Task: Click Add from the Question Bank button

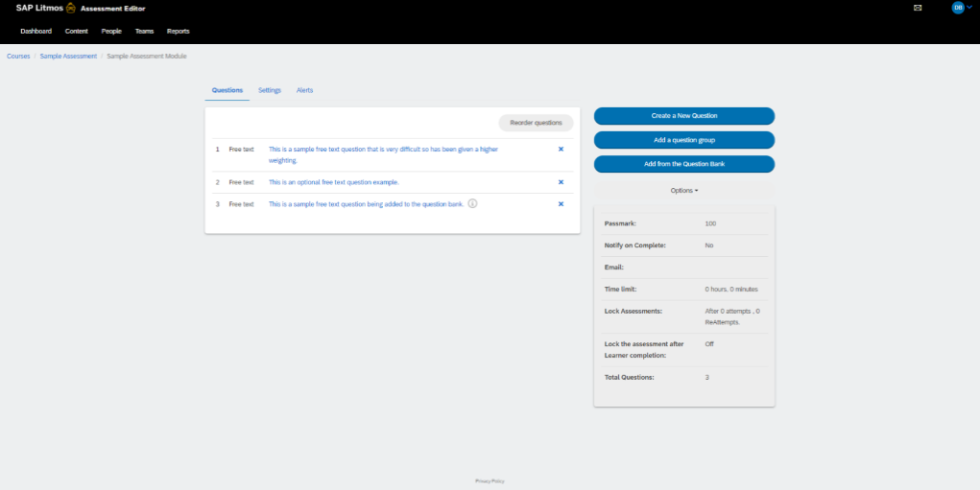Action: [683, 164]
